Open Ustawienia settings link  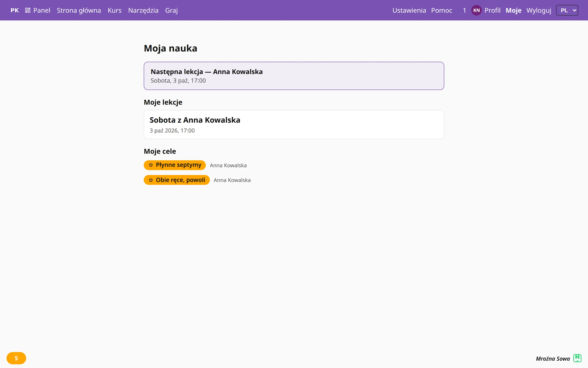[409, 10]
